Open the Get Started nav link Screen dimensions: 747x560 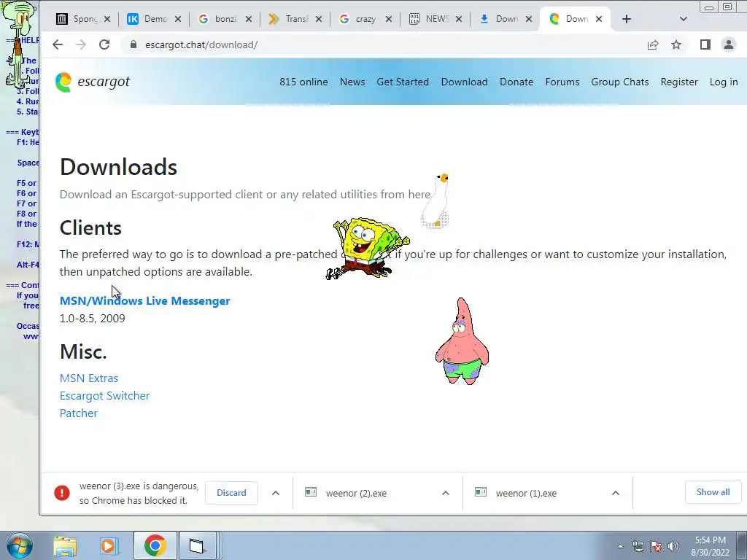click(x=403, y=82)
